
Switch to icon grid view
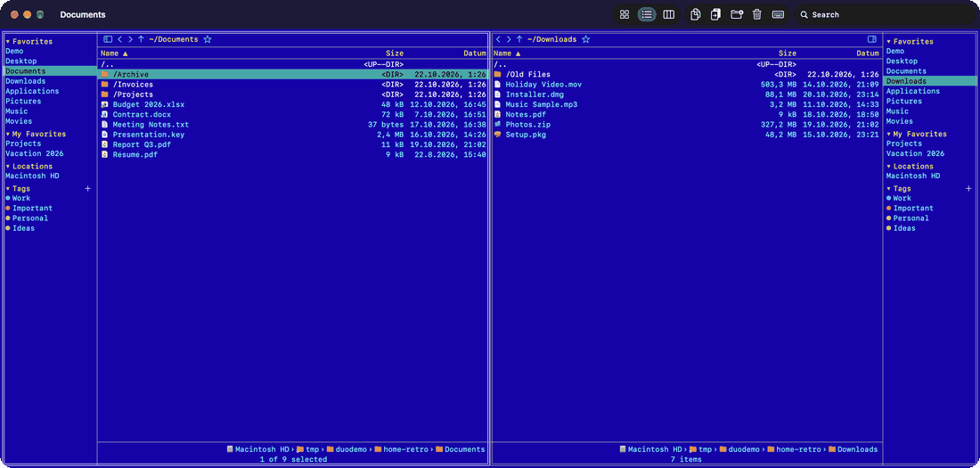[x=624, y=14]
